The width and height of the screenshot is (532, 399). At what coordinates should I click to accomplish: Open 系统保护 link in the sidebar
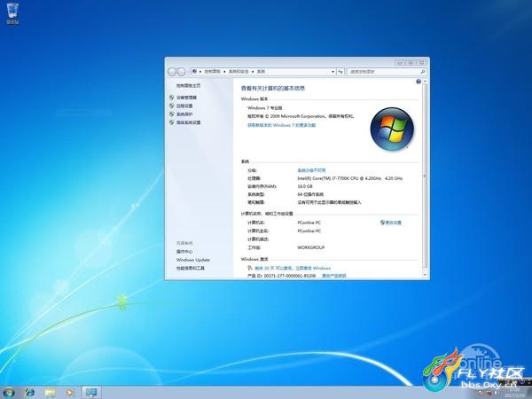184,114
